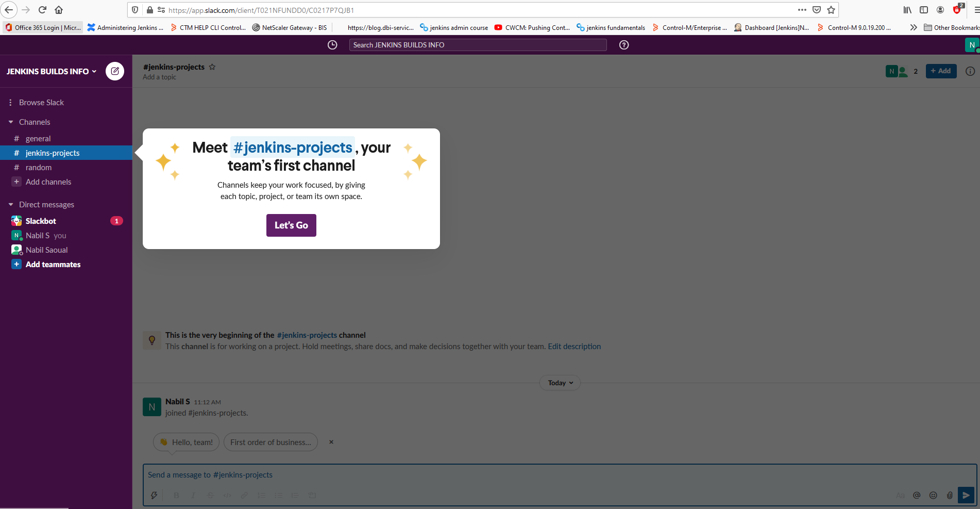The image size is (980, 509).
Task: Toggle ordered list in composer
Action: coord(262,495)
